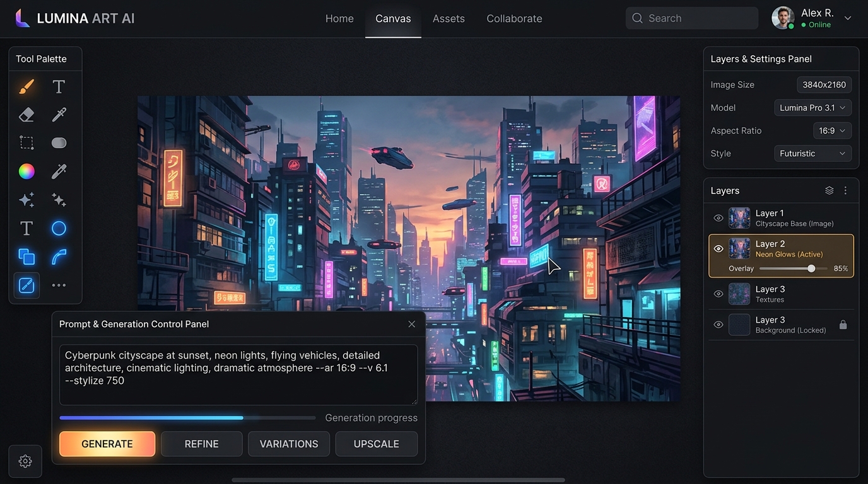868x484 pixels.
Task: Click the "Neon Glows (Active)" label
Action: [789, 255]
